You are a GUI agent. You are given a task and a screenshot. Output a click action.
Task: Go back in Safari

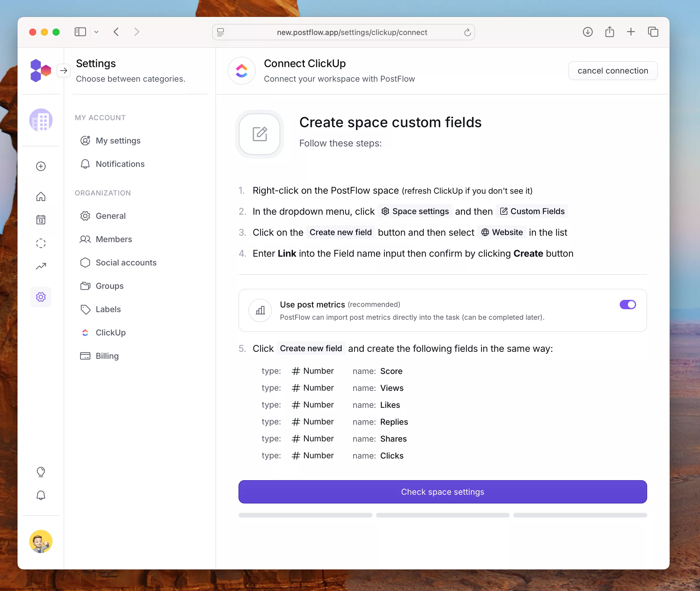tap(116, 32)
